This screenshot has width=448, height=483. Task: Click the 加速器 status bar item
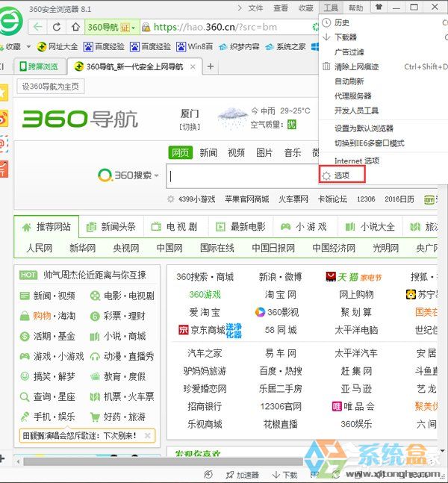pyautogui.click(x=242, y=475)
